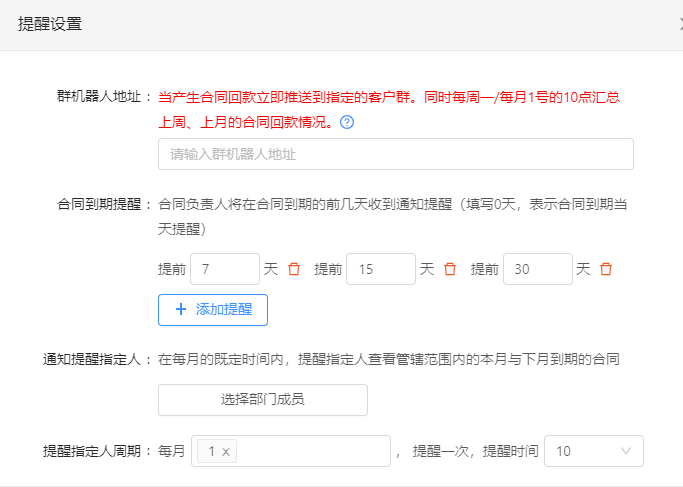Viewport: 683px width, 487px height.
Task: Delete the 7-day advance reminder
Action: click(x=294, y=269)
